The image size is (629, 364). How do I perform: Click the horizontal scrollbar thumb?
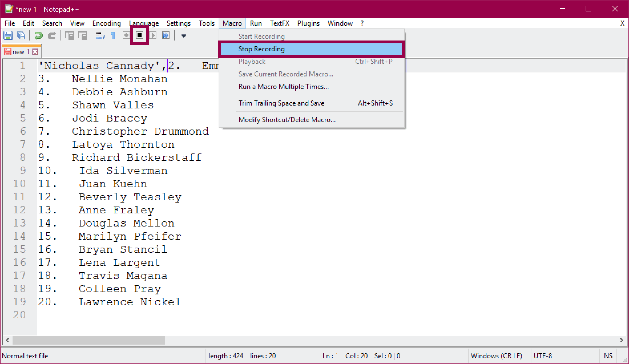[x=88, y=340]
